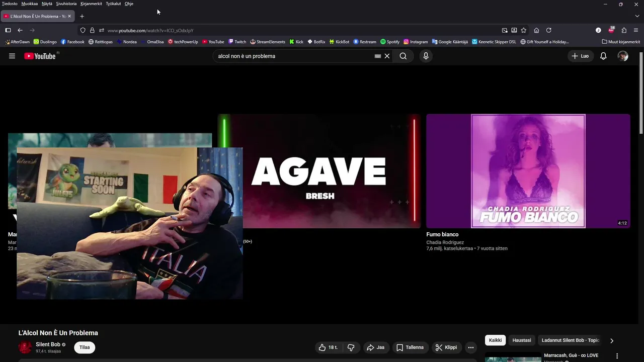Open the Nordea bookmark
Image resolution: width=644 pixels, height=362 pixels.
coord(127,42)
